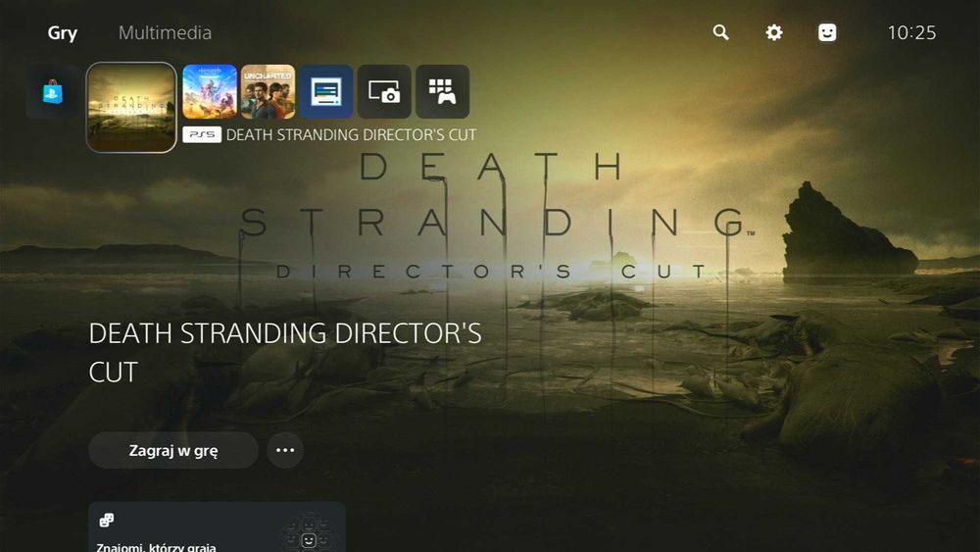The image size is (980, 552).
Task: Click the clock showing 10:25
Action: point(911,32)
